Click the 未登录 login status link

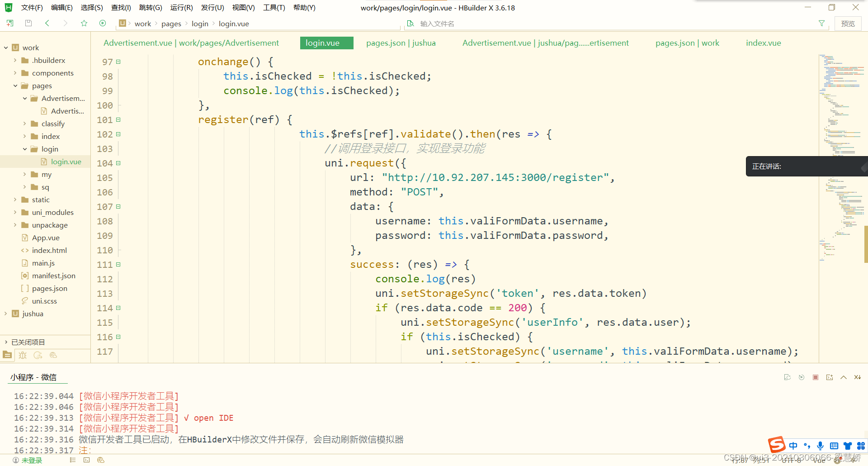32,460
